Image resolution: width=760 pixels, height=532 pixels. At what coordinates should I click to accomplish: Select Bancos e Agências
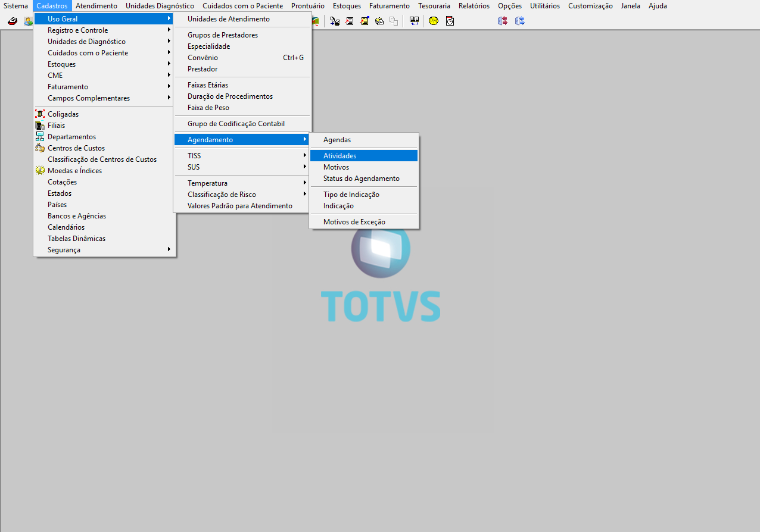click(104, 216)
